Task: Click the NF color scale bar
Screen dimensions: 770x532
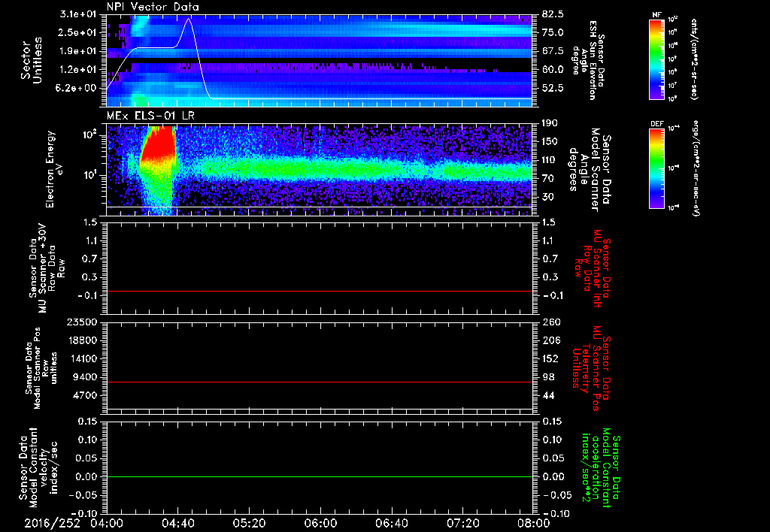Action: pos(657,59)
